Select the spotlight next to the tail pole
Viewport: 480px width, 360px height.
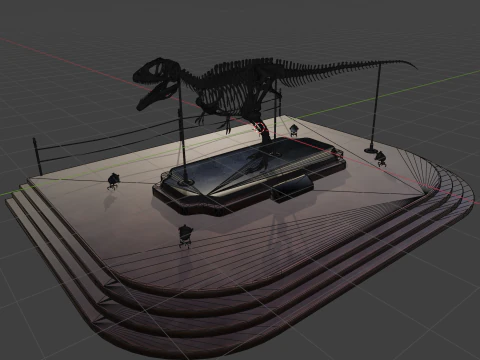pos(380,158)
